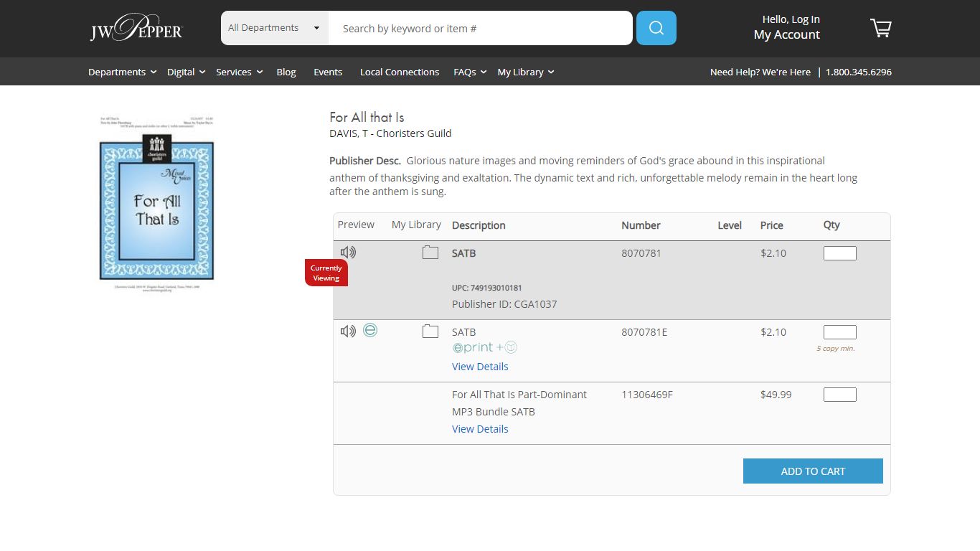This screenshot has width=980, height=551.
Task: Click the Currently Viewing red badge
Action: tap(326, 273)
